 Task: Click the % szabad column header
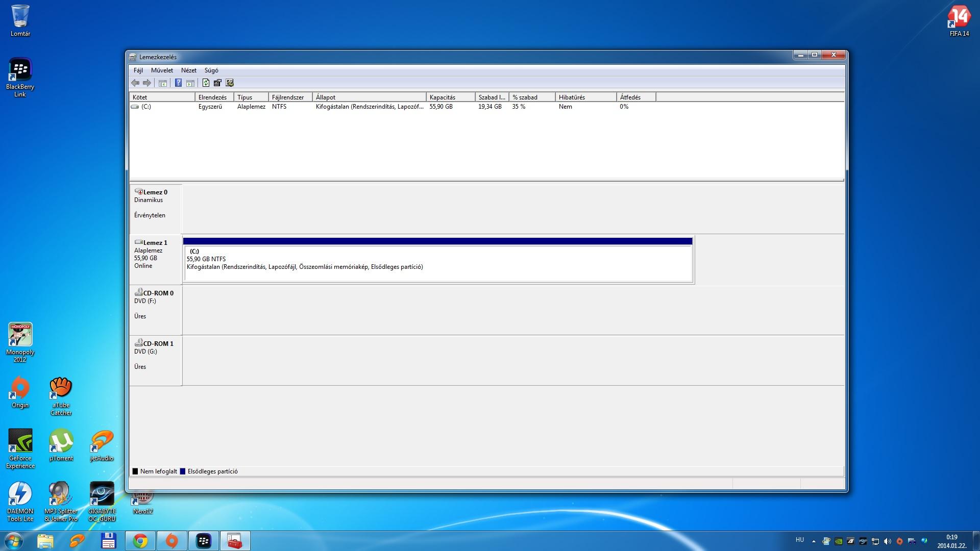pos(532,97)
